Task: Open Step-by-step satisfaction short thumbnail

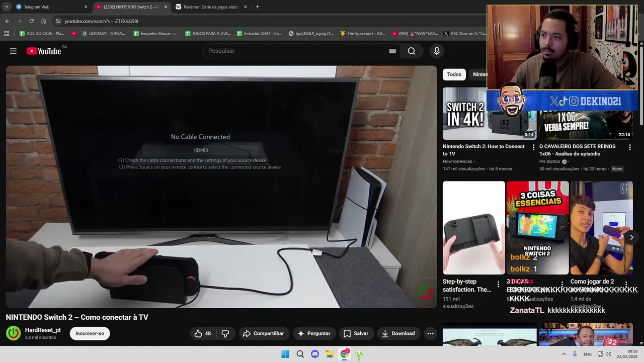Action: 473,228
